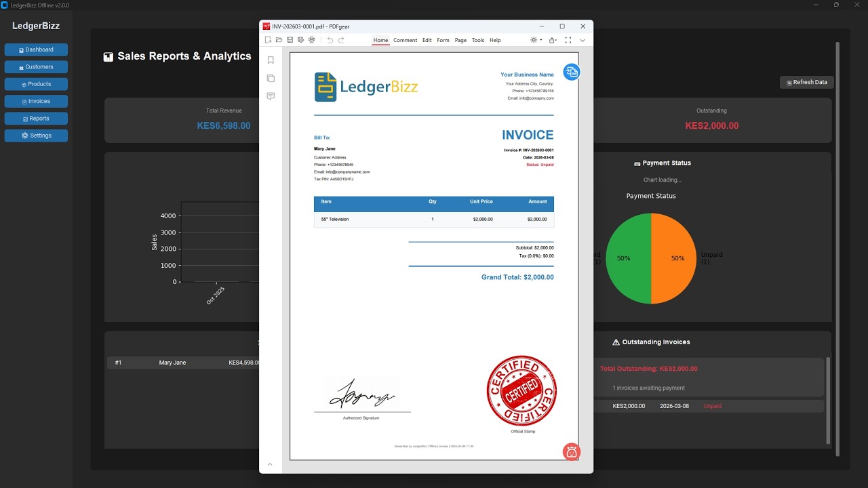Open Products in LedgerBizz sidebar
Screen dimensions: 868x488
[x=36, y=84]
